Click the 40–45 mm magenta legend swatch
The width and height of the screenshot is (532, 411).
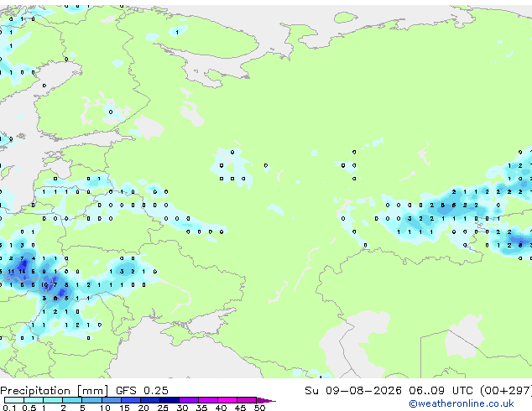pos(227,400)
